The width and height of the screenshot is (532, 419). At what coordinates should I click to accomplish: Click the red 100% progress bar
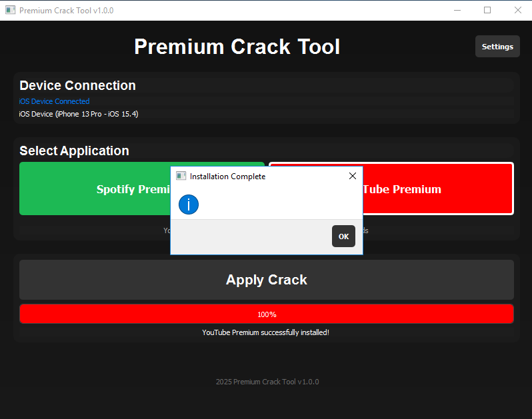(267, 314)
